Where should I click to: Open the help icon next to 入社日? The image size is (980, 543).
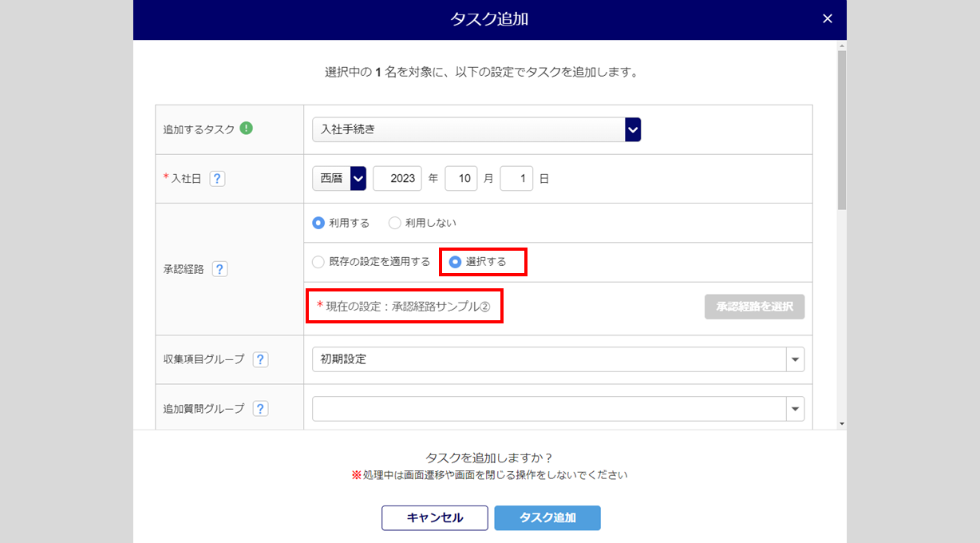coord(217,179)
